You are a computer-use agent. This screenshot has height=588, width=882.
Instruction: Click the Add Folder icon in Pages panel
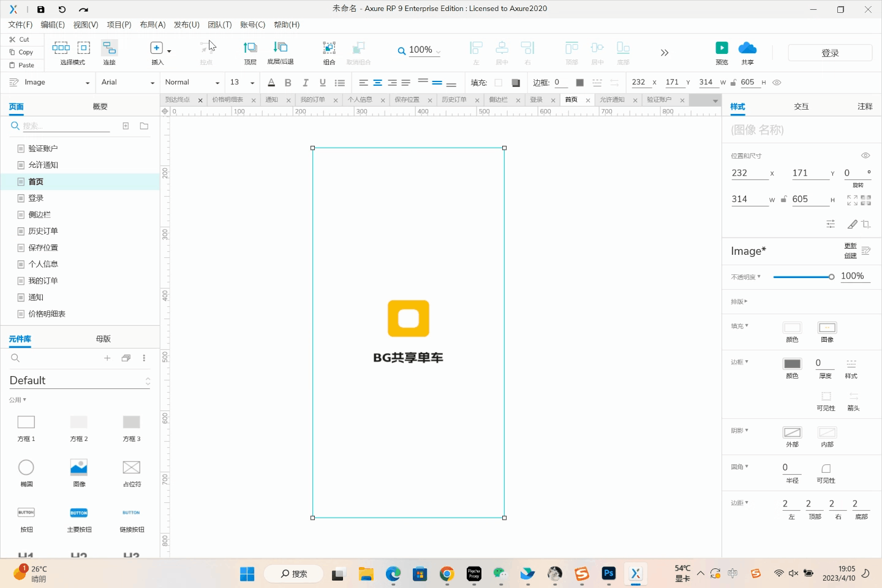[144, 126]
